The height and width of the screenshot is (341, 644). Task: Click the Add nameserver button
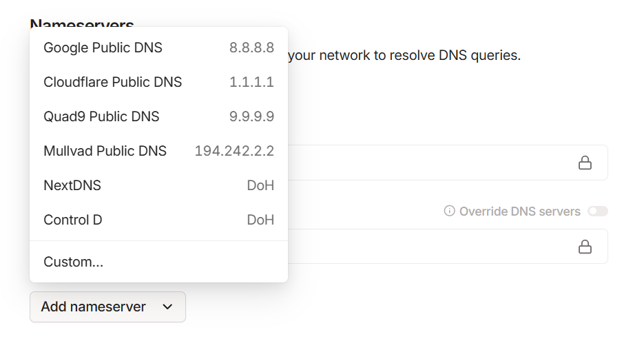[x=94, y=307]
